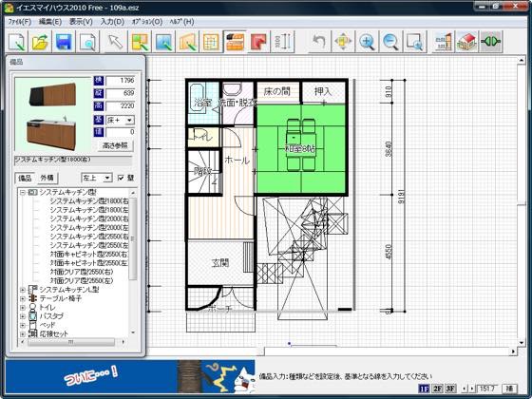
Task: Select the door/opening input tool icon
Action: pos(188,42)
